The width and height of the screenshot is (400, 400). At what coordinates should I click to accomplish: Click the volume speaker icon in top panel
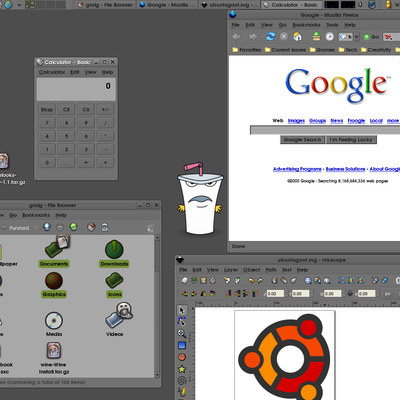[361, 5]
